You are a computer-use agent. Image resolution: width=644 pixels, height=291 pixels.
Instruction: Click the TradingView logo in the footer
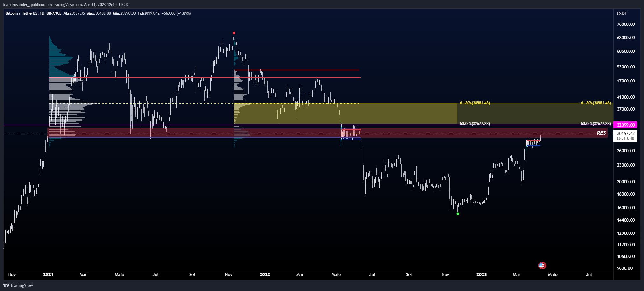coord(18,285)
